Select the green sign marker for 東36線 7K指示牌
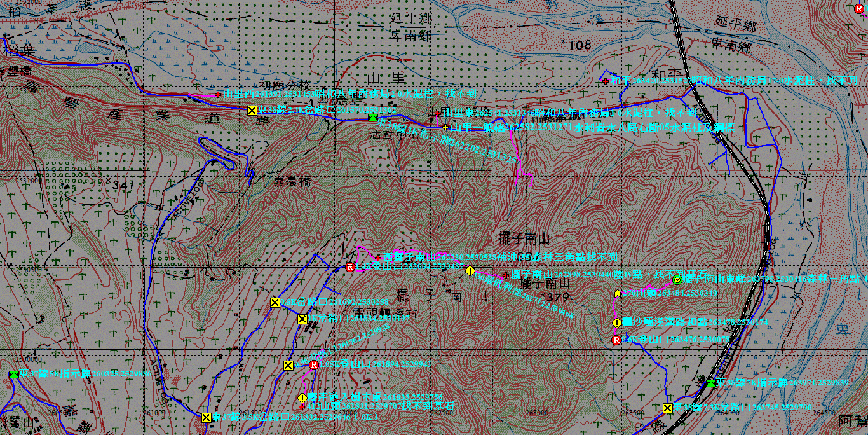This screenshot has height=435, width=868. point(711,383)
